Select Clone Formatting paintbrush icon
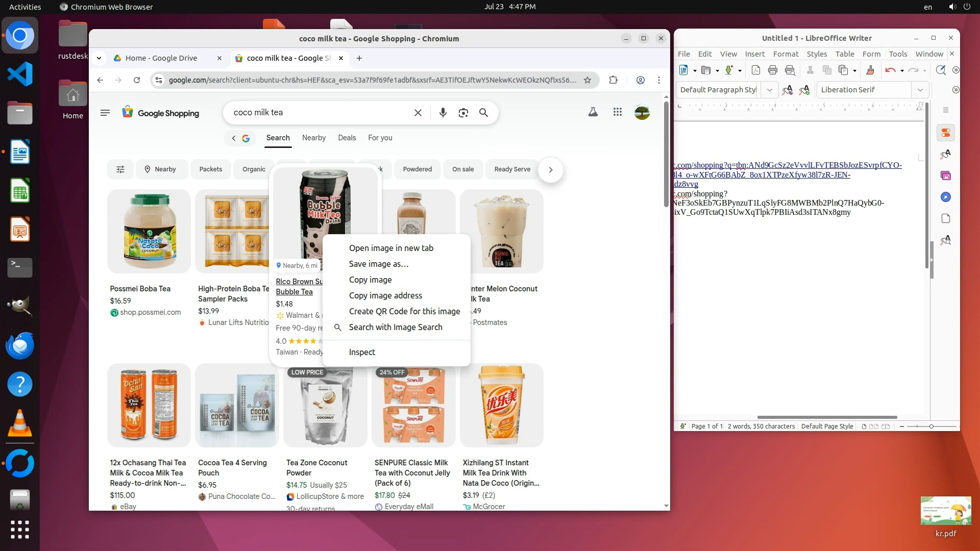This screenshot has width=980, height=551. pos(870,70)
